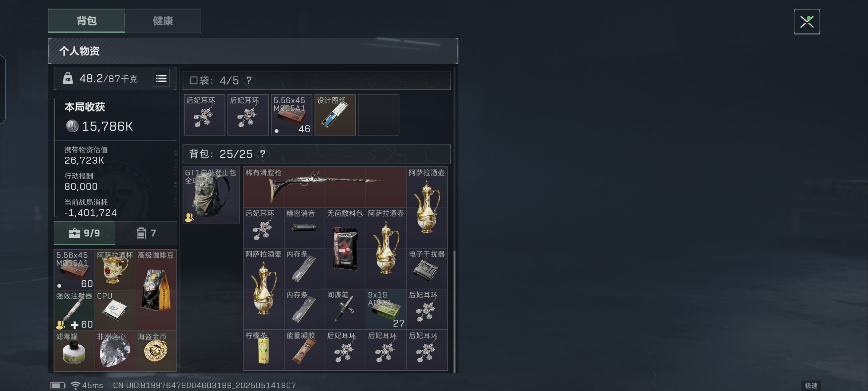
Task: Select the 间谍笔 spy pen item
Action: 345,310
